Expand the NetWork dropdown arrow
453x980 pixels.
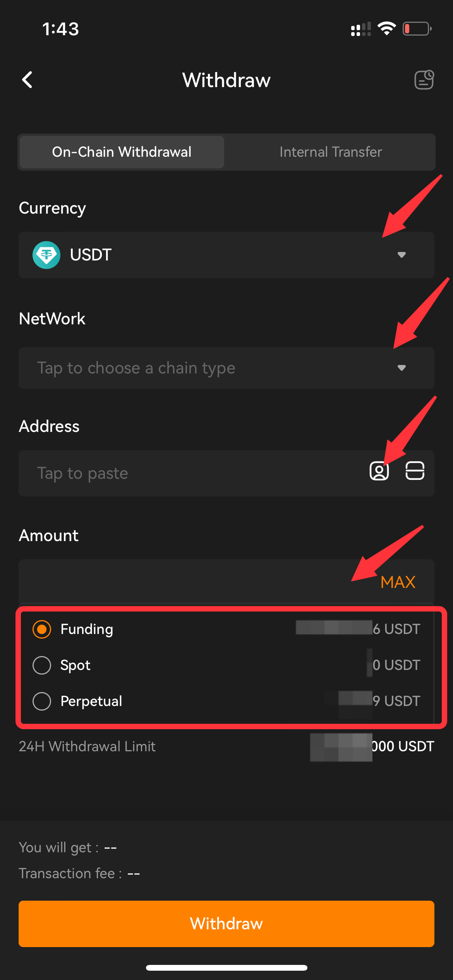pos(402,368)
